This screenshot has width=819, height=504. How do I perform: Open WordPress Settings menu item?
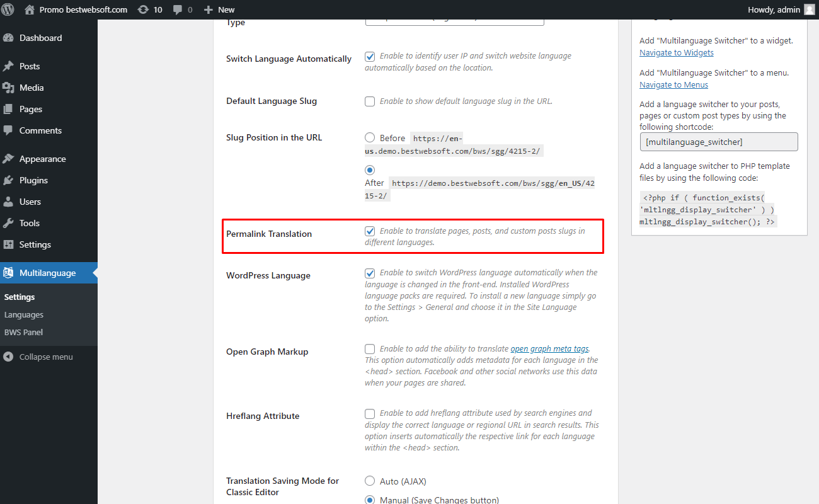tap(49, 244)
